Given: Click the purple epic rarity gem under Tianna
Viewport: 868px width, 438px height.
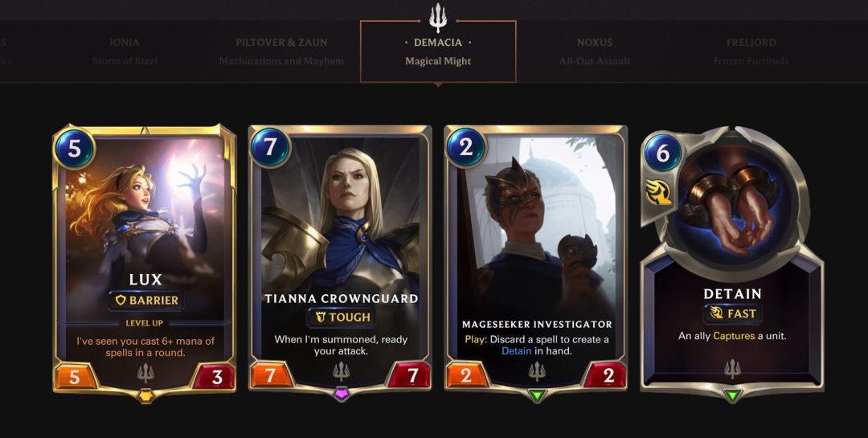Looking at the screenshot, I should pyautogui.click(x=342, y=395).
